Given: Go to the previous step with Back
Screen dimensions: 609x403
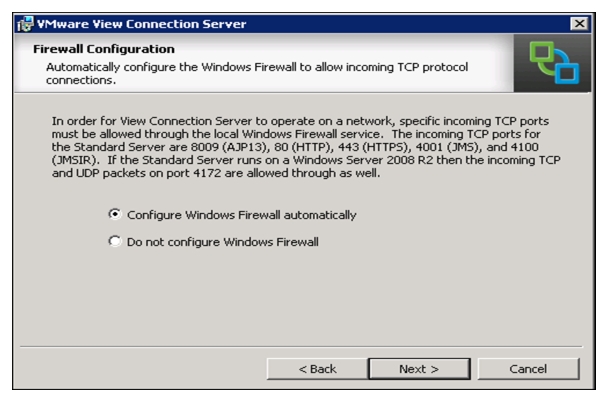Looking at the screenshot, I should click(x=317, y=369).
